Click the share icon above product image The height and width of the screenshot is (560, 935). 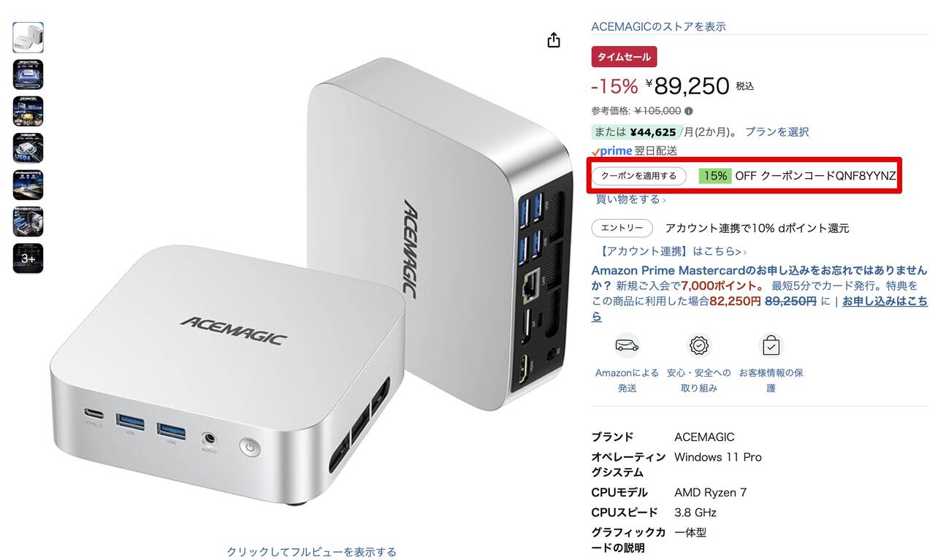pos(554,39)
